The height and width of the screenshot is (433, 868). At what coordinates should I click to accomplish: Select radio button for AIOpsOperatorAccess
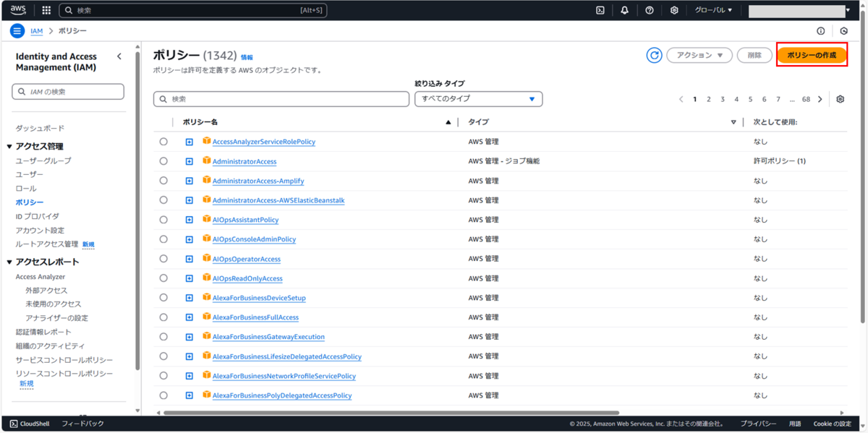163,259
